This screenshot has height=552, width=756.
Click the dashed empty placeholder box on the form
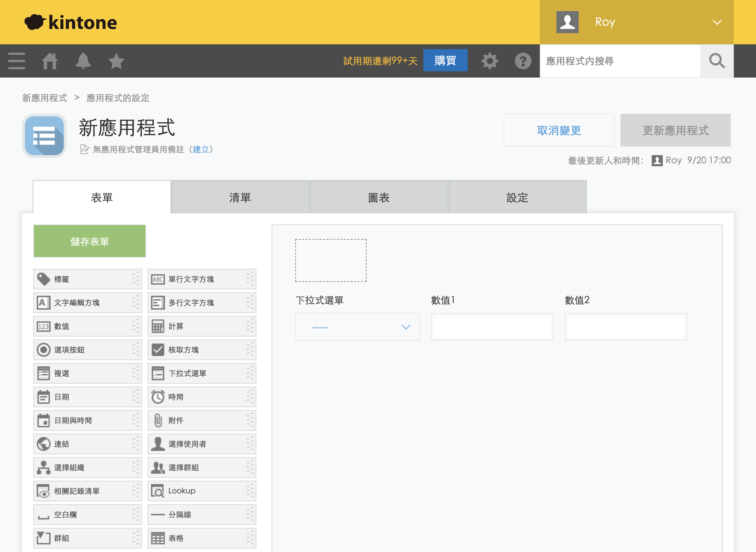pos(331,260)
